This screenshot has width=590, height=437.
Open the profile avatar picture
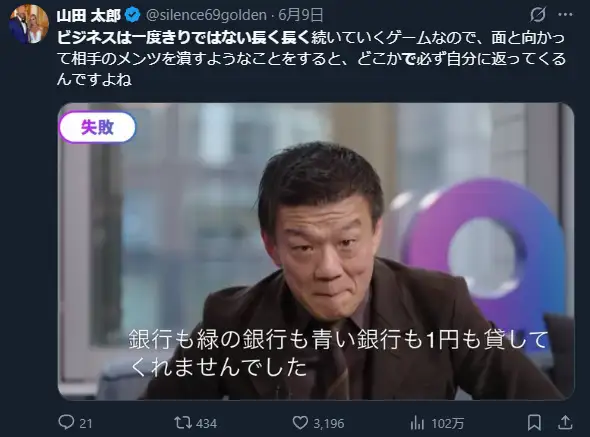tap(29, 25)
